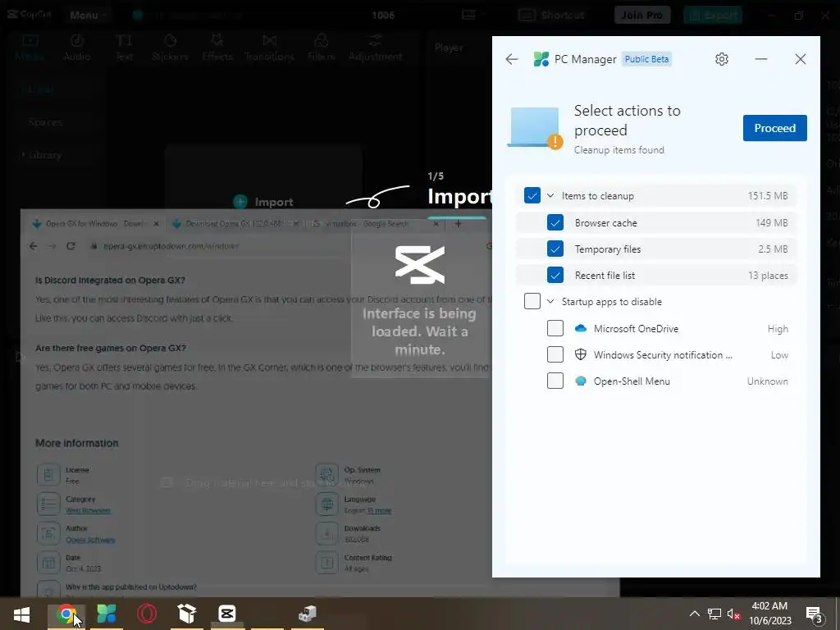Collapse the Items to cleanup section
Viewport: 840px width, 630px height.
click(x=550, y=195)
